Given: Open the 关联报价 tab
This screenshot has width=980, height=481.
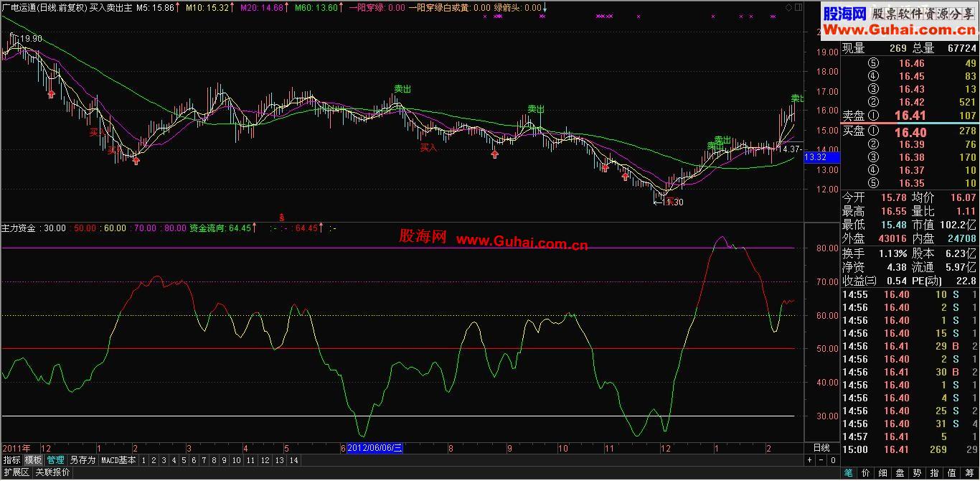Looking at the screenshot, I should point(52,472).
